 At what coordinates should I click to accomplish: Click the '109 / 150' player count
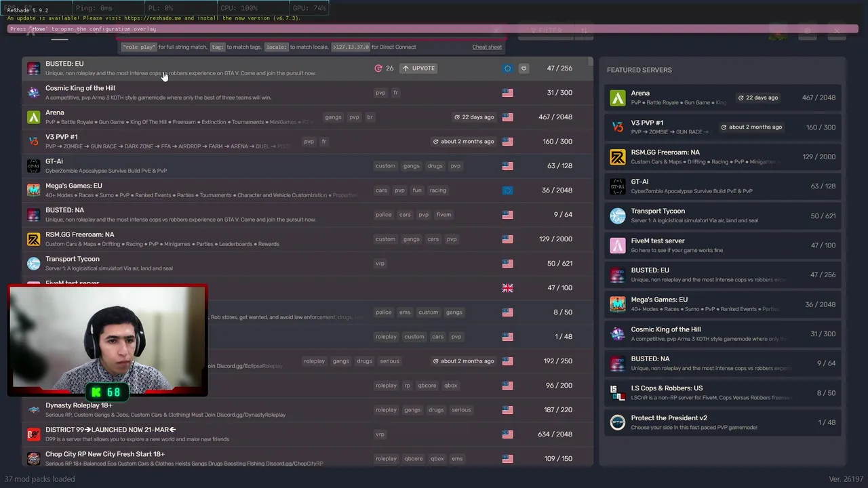[558, 459]
